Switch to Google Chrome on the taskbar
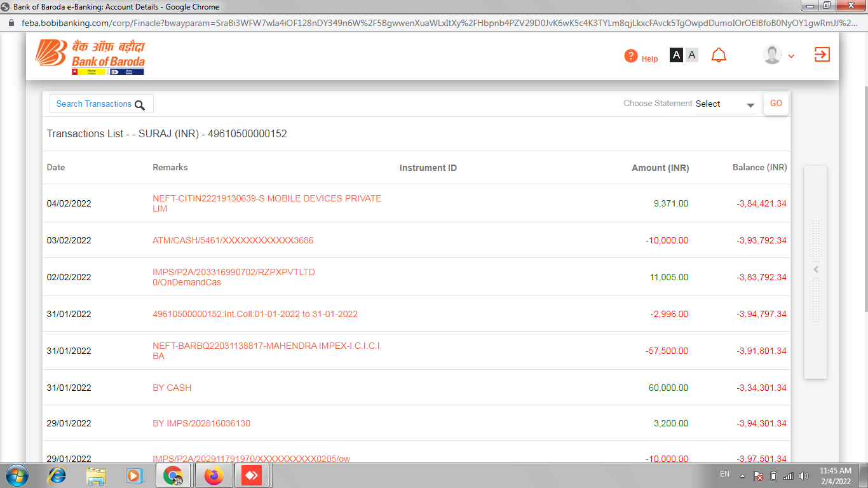The image size is (868, 488). click(173, 475)
